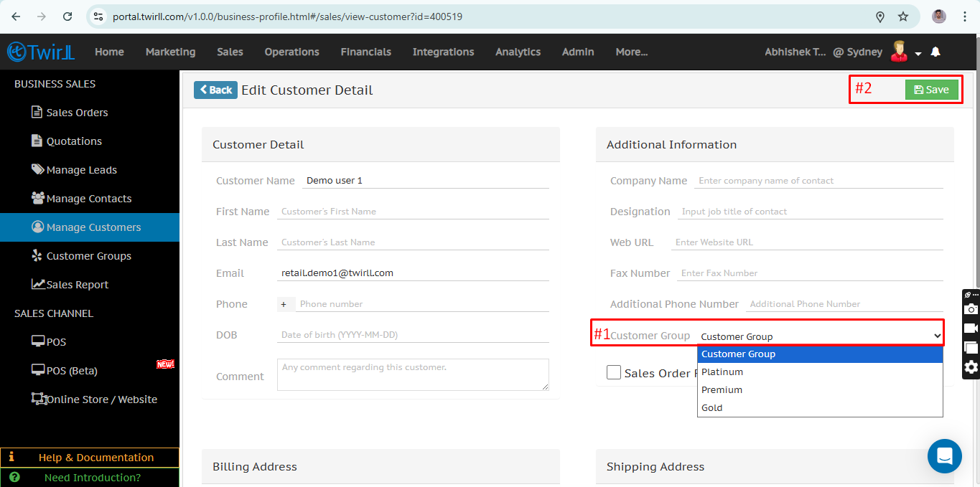Open the Sales menu
This screenshot has height=487, width=980.
[x=230, y=52]
